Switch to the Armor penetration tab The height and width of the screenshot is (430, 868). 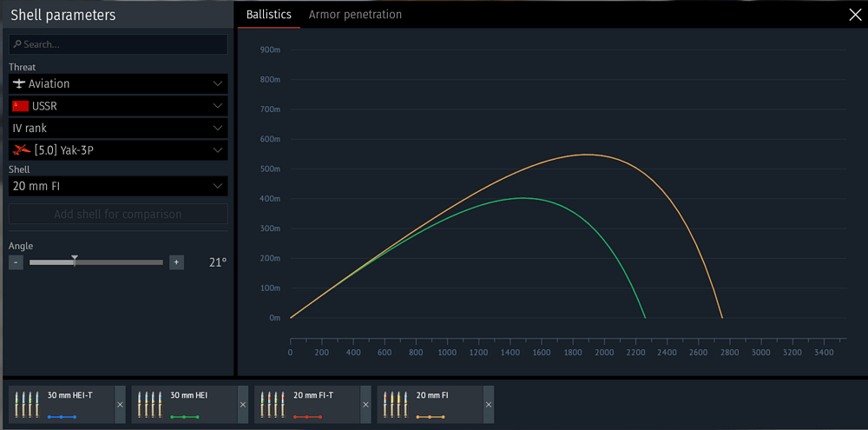(355, 15)
